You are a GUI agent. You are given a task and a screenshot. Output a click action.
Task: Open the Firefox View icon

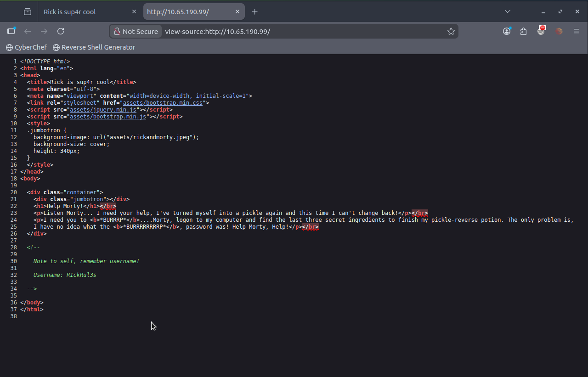(x=28, y=11)
